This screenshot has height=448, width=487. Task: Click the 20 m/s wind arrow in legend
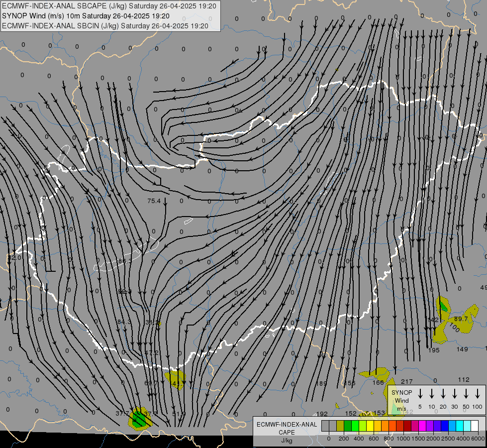[443, 394]
